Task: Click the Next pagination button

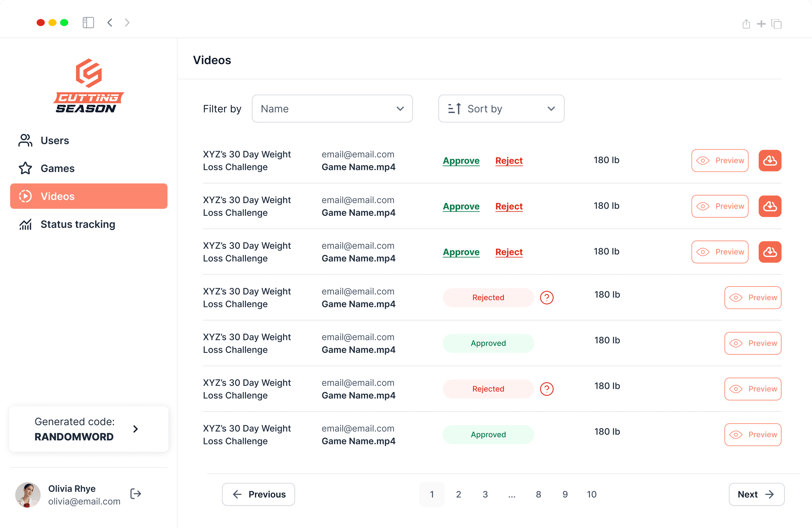Action: click(x=756, y=494)
